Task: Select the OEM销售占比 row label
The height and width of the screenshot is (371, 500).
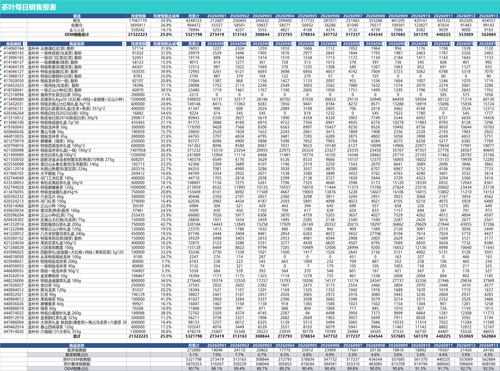Action: [77, 369]
